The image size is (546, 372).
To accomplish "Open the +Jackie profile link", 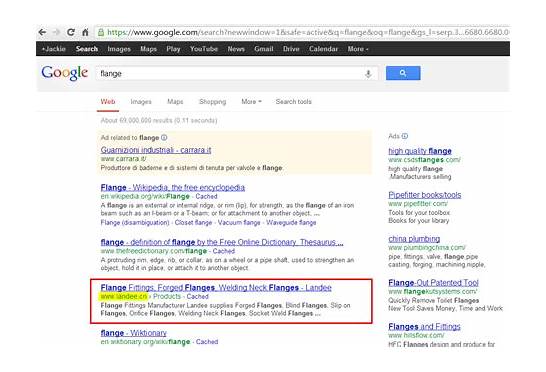I will 54,49.
